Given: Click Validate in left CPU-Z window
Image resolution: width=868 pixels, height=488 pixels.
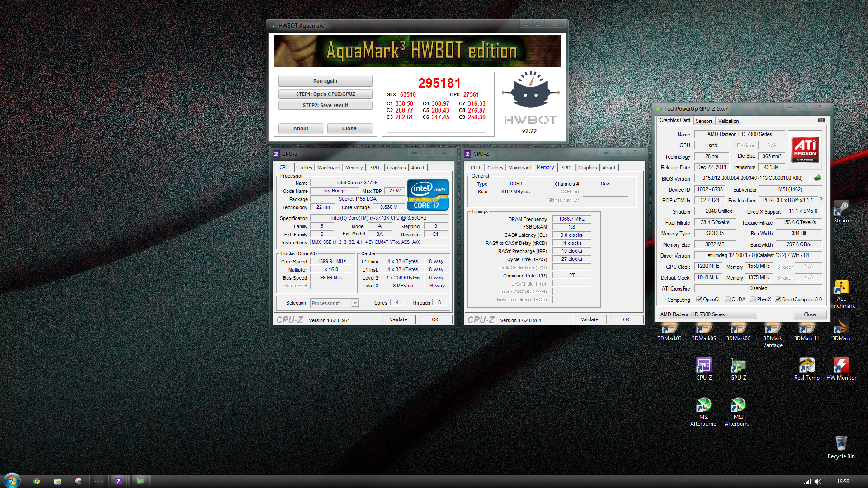Looking at the screenshot, I should point(398,319).
